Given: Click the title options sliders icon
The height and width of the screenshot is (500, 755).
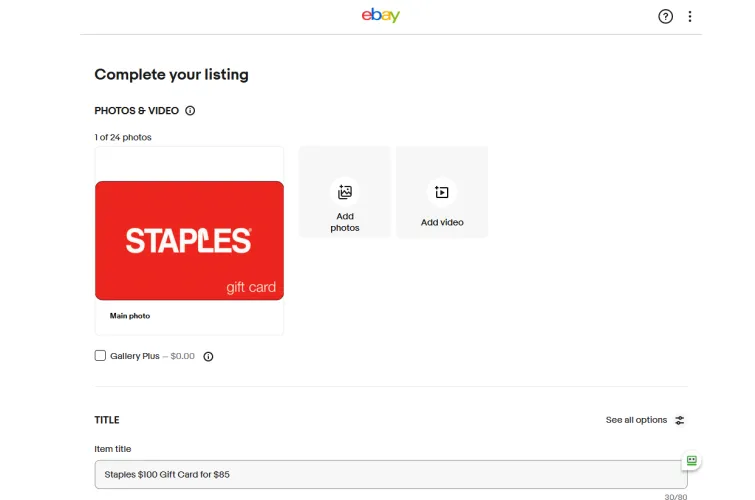Looking at the screenshot, I should click(x=680, y=420).
